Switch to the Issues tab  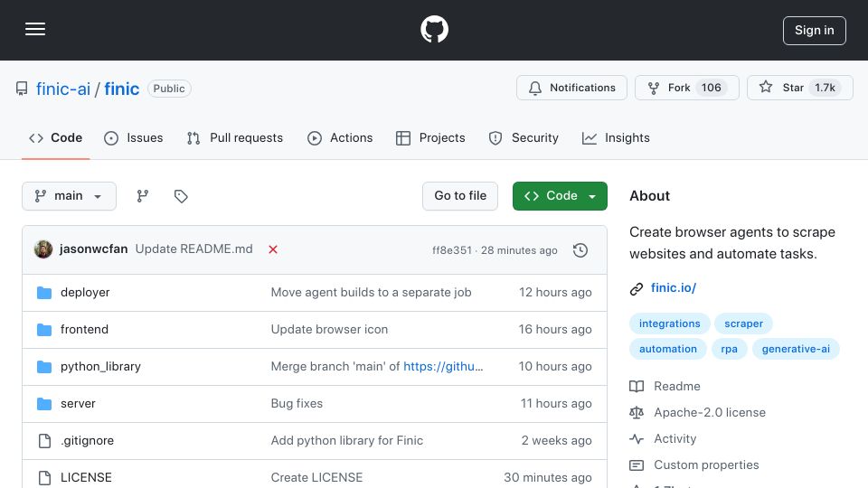(x=134, y=137)
